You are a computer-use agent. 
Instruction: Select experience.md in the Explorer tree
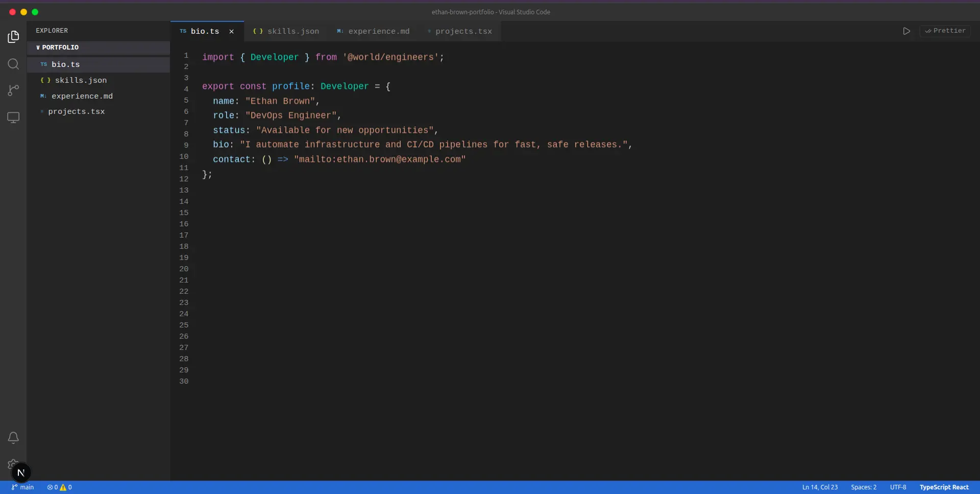point(82,96)
